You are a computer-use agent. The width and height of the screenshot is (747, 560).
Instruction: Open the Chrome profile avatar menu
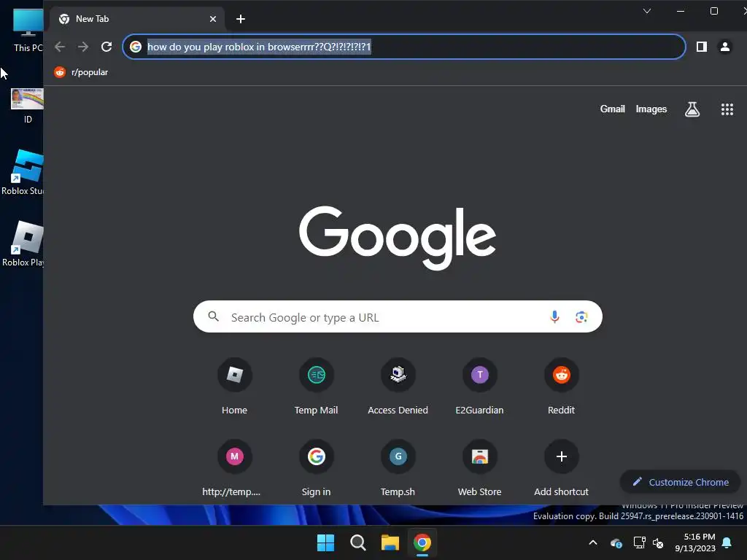(x=725, y=47)
